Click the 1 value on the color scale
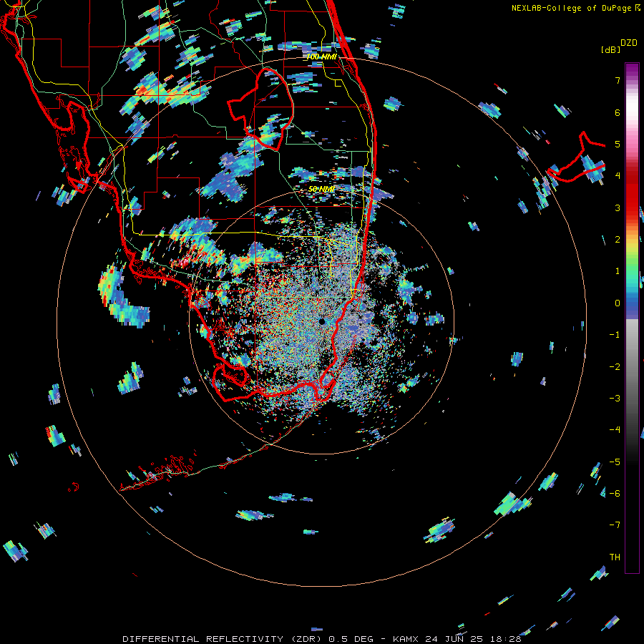The width and height of the screenshot is (644, 644). (x=618, y=271)
